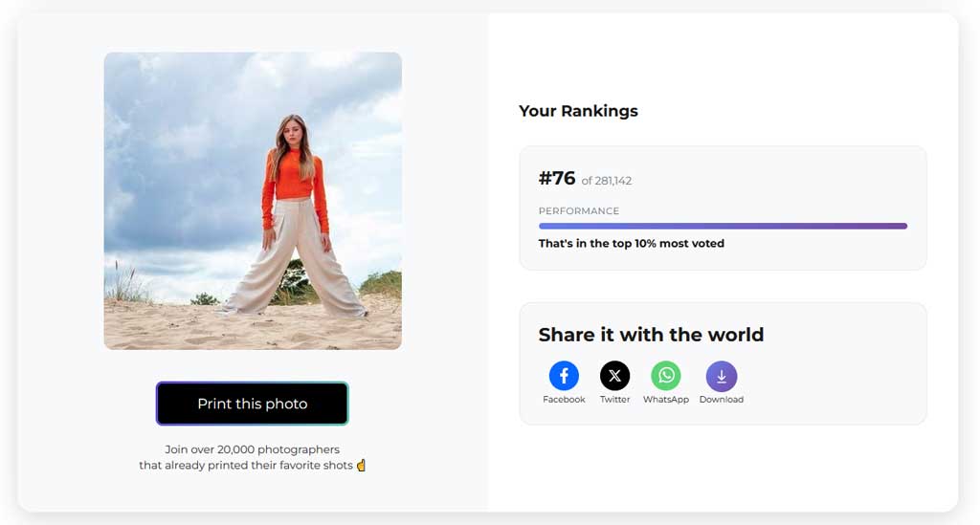Click the #76 rank number

click(557, 179)
